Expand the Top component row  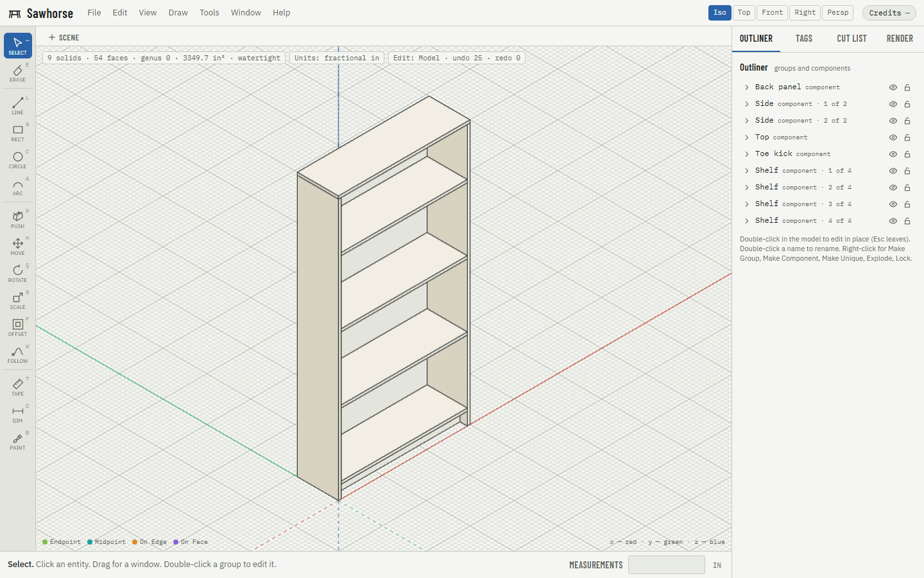point(746,137)
